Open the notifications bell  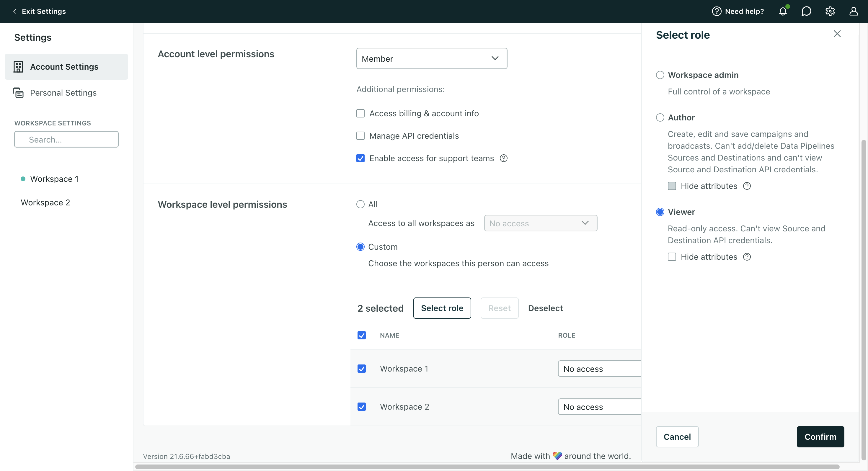(x=783, y=11)
